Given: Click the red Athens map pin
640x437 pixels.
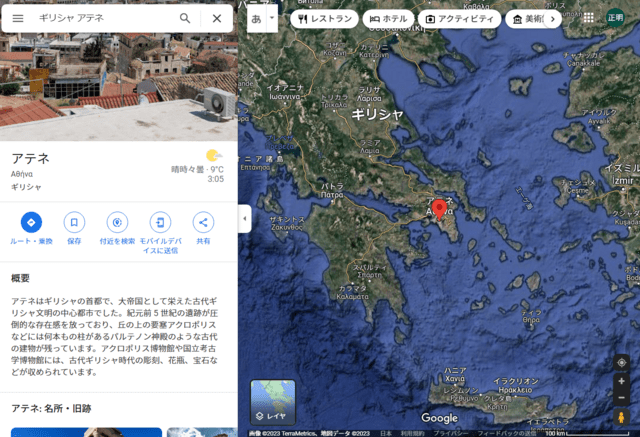Looking at the screenshot, I should coord(439,209).
